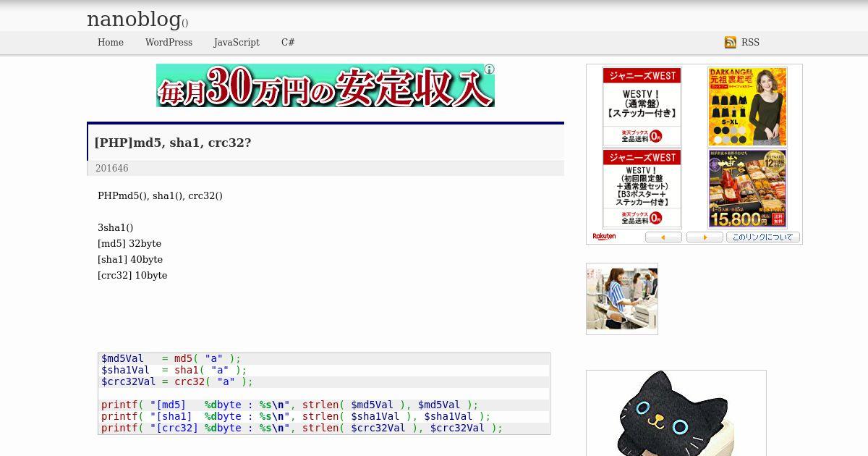Click the text '[md5] 32byte'
Viewport: 868px width, 456px height.
129,244
